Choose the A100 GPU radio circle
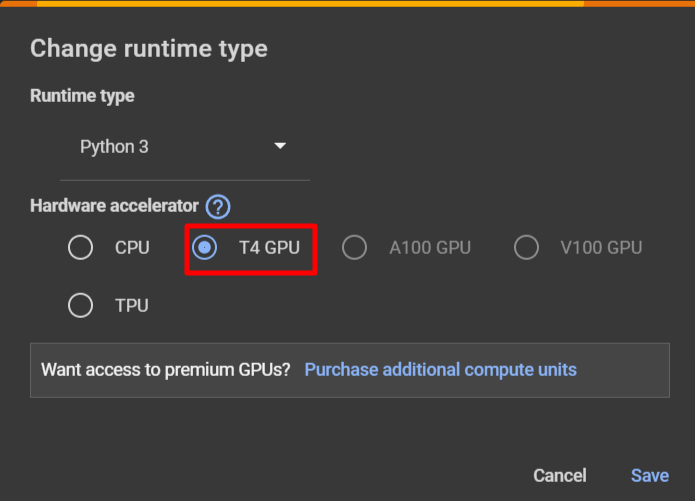695x501 pixels. [354, 247]
